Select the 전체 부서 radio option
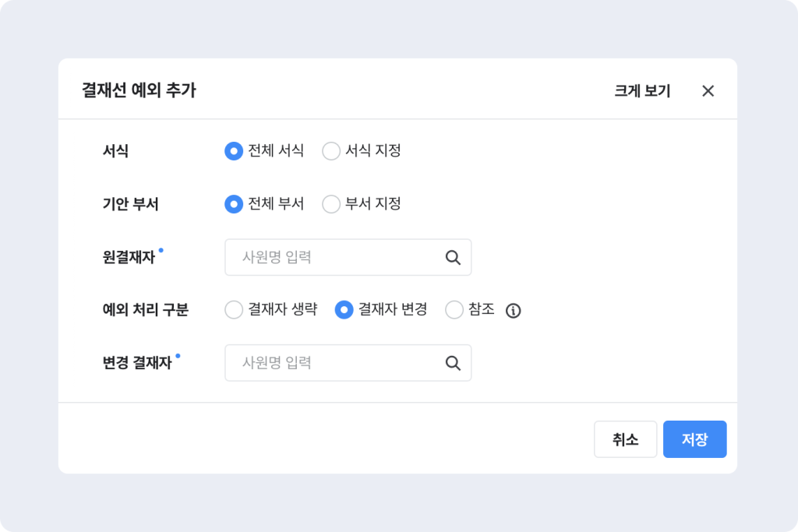 (x=234, y=204)
